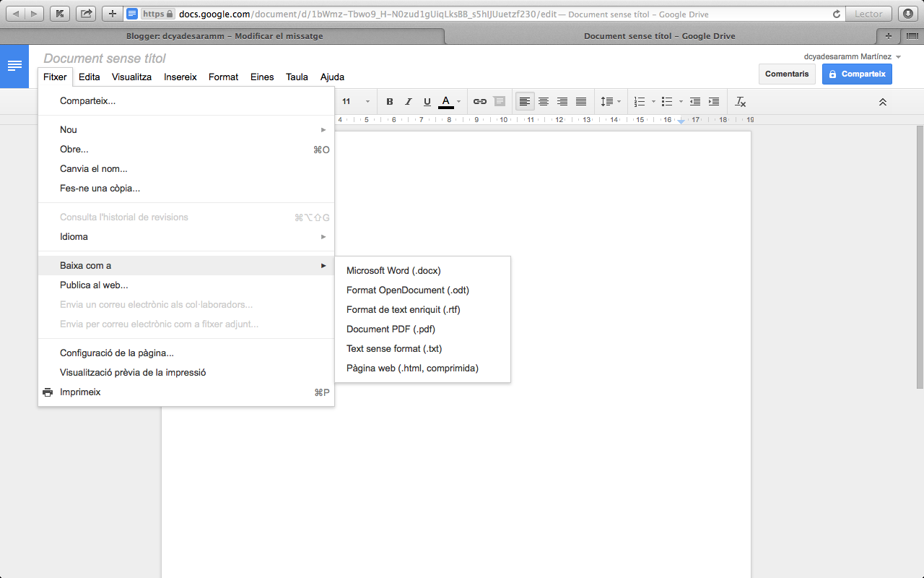Open the Fitxer menu
The height and width of the screenshot is (578, 924).
pos(55,77)
